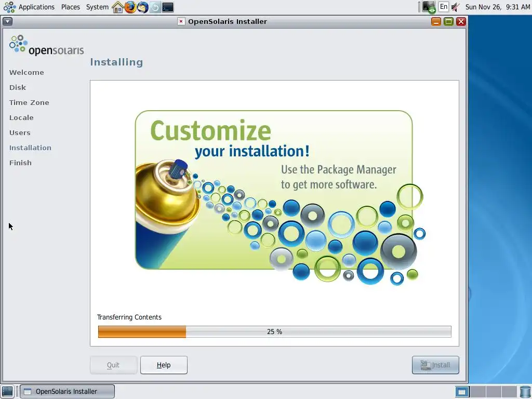Screen dimensions: 532x399
Task: Click the installer title bar icon
Action: pyautogui.click(x=181, y=21)
